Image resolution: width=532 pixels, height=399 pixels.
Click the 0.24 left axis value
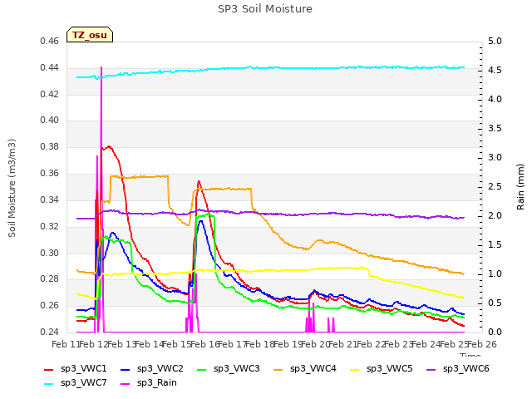[x=50, y=332]
